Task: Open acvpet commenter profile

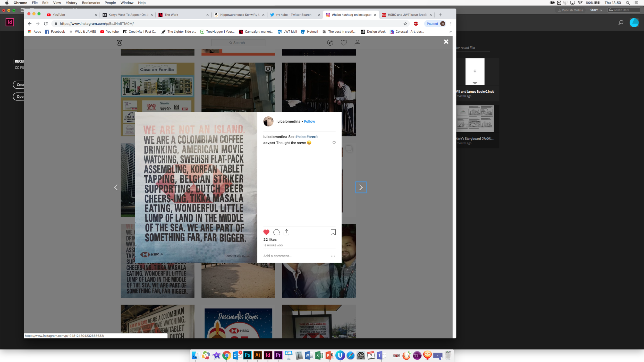Action: pos(269,143)
